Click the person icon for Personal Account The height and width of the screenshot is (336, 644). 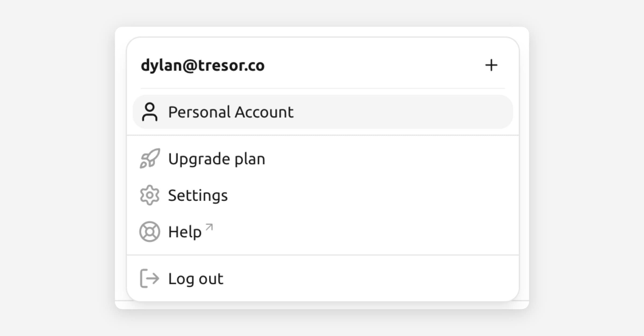[x=149, y=112]
